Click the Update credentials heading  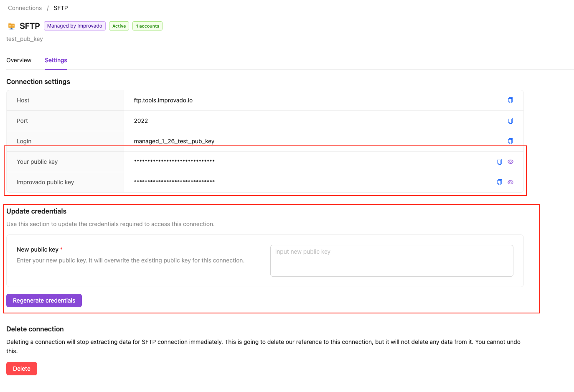tap(36, 211)
